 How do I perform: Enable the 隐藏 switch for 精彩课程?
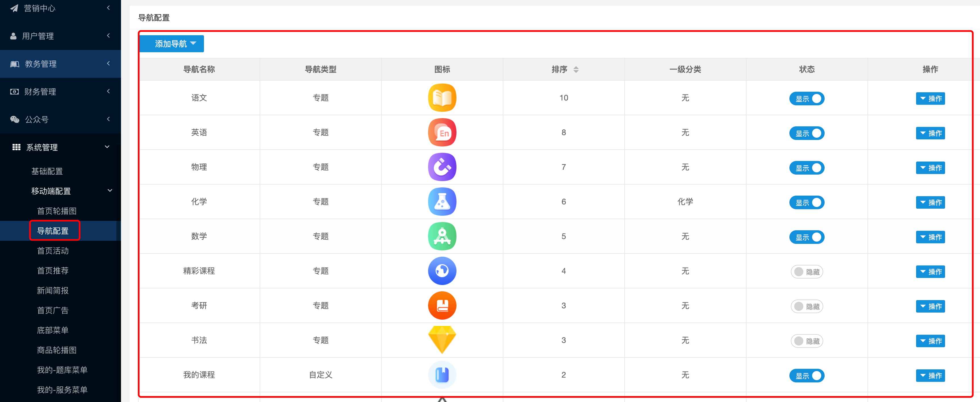806,272
